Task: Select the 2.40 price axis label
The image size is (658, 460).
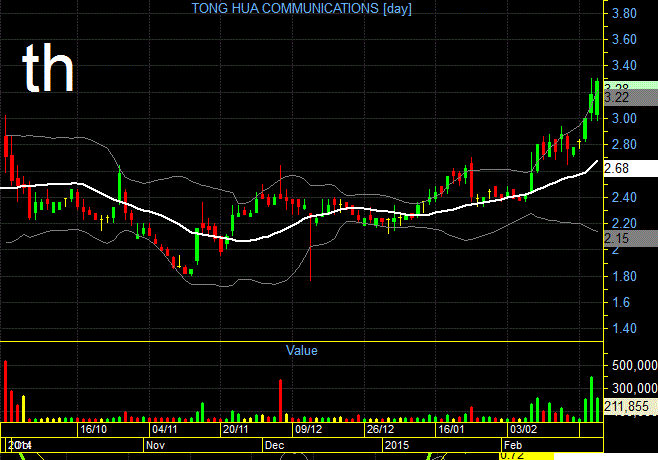Action: (x=624, y=197)
